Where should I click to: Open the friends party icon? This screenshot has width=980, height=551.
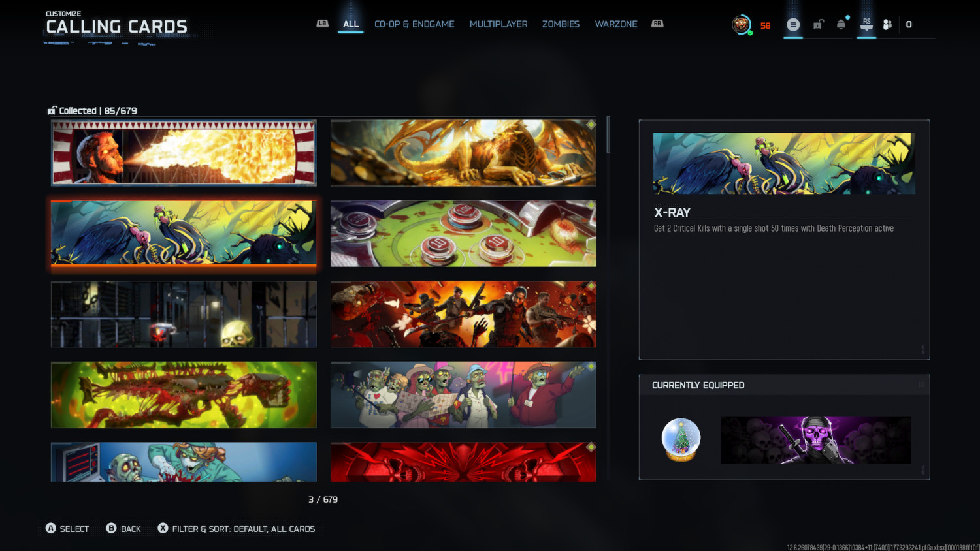887,25
